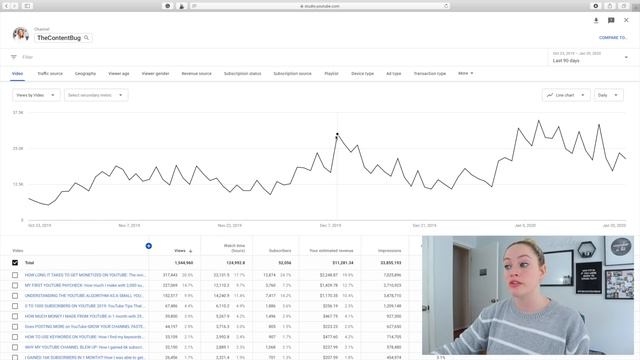Open 0 TO 1000 SUBSCRIBERS ON YOUTUBE link
The height and width of the screenshot is (360, 640).
(x=84, y=306)
